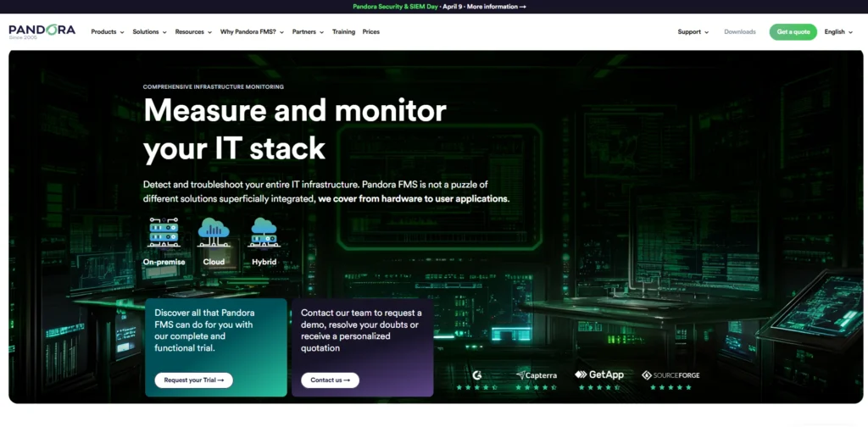View the G2 star rating

476,388
